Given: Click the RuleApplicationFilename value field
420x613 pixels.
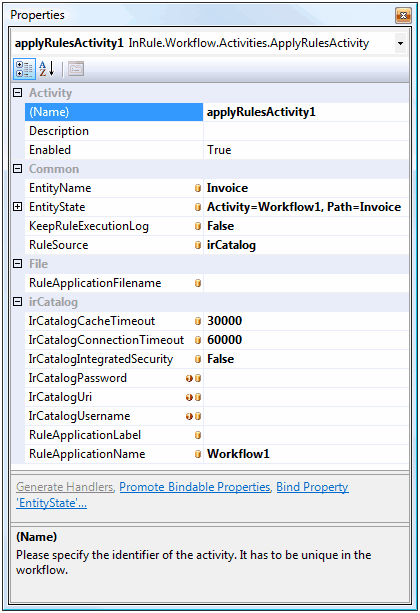Looking at the screenshot, I should 306,283.
